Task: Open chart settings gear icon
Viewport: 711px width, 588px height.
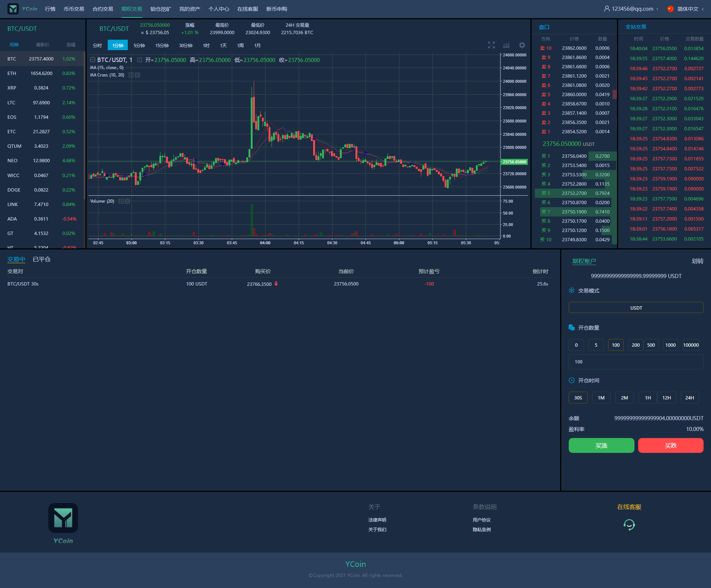Action: coord(522,45)
